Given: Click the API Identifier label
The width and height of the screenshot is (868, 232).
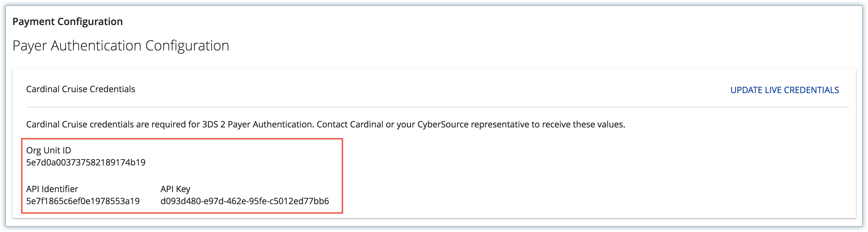Looking at the screenshot, I should [x=52, y=189].
